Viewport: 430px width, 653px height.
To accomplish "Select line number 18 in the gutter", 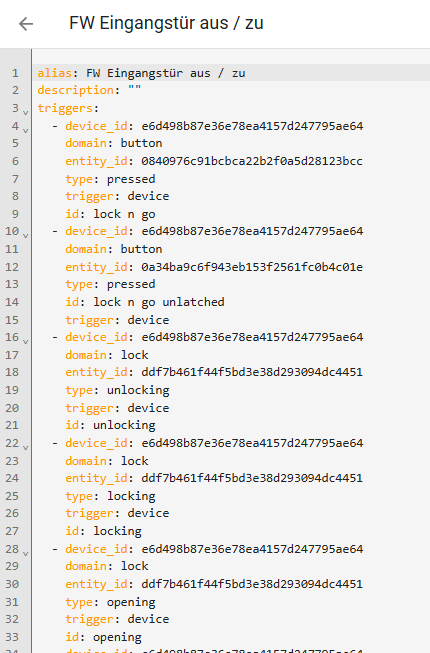I will click(x=12, y=372).
